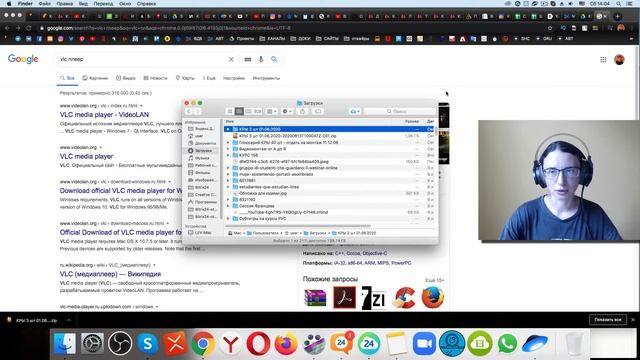Click the Finder Edit Tags toolbar button
Screen dimensions: 640x360
click(318, 111)
